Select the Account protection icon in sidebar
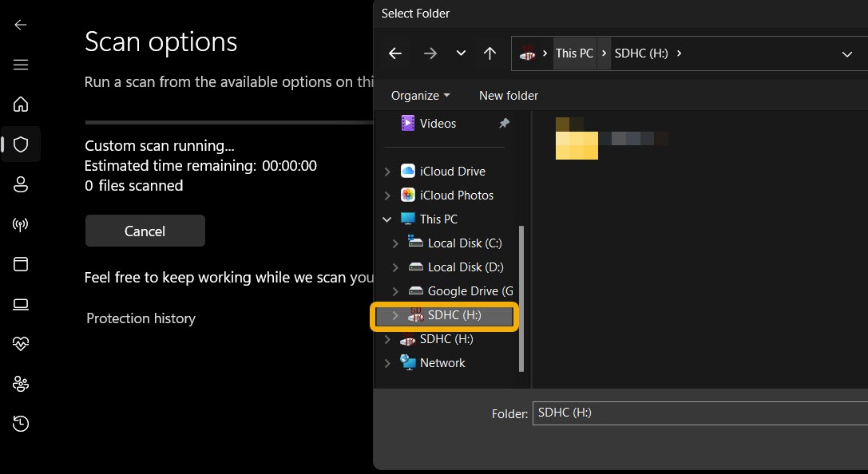The image size is (868, 474). tap(20, 184)
